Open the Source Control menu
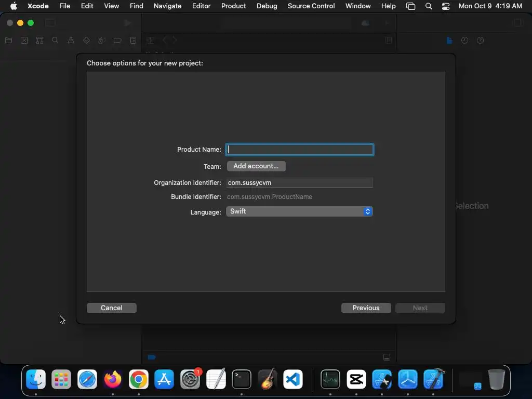Screen dimensions: 532x399 [311, 6]
